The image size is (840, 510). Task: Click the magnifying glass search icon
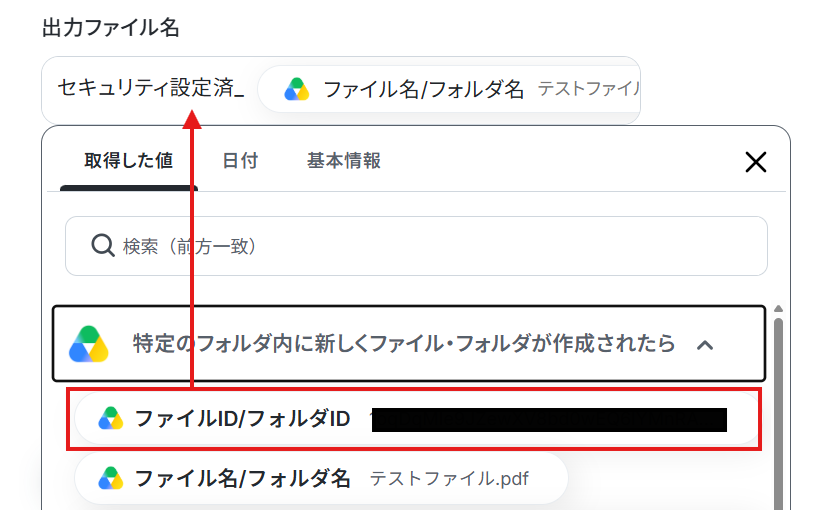coord(102,246)
